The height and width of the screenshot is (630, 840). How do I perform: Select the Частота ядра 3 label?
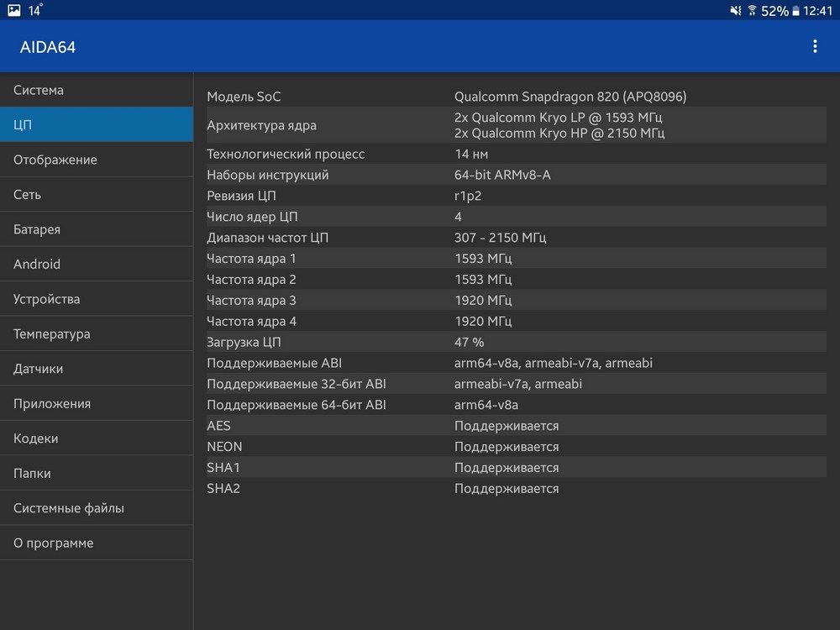point(251,301)
